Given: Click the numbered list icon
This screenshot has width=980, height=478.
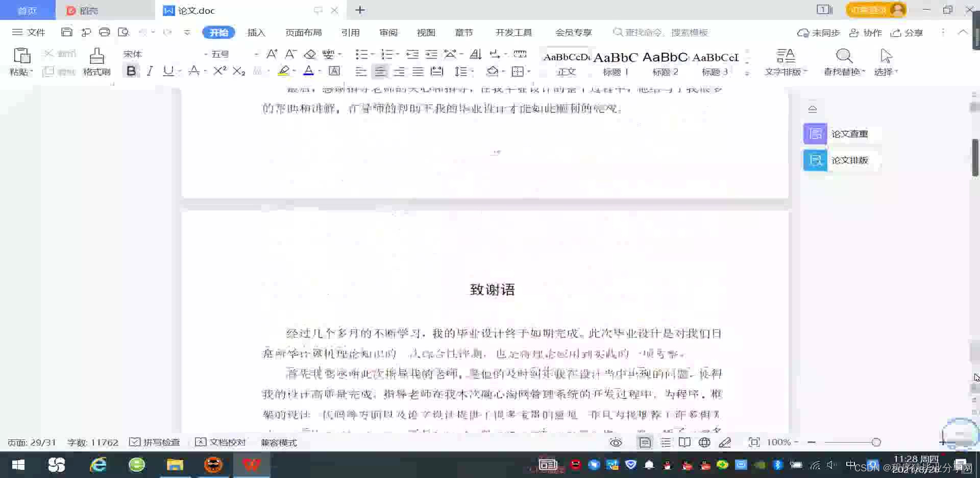Looking at the screenshot, I should (x=387, y=54).
